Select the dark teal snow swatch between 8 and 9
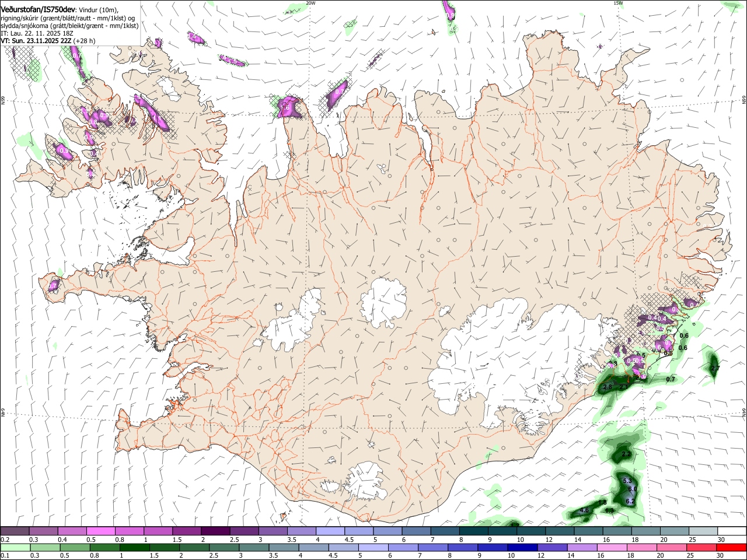The height and width of the screenshot is (560, 747). (473, 531)
